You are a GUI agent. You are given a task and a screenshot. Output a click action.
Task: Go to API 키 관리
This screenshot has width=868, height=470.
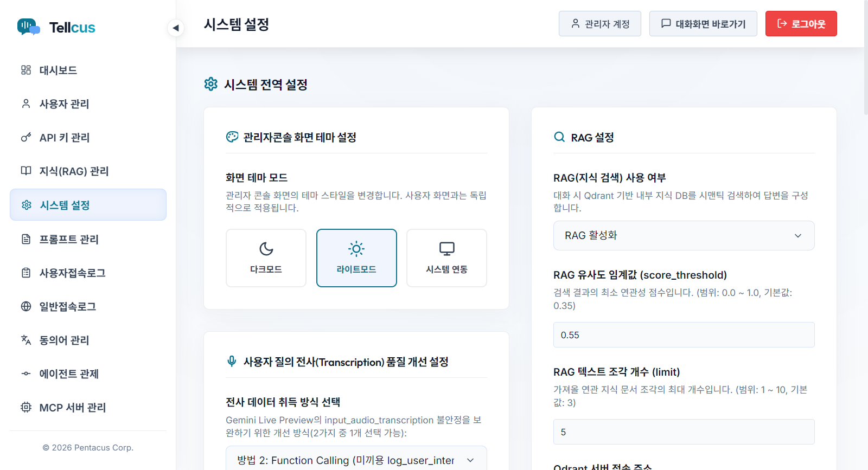(88, 137)
